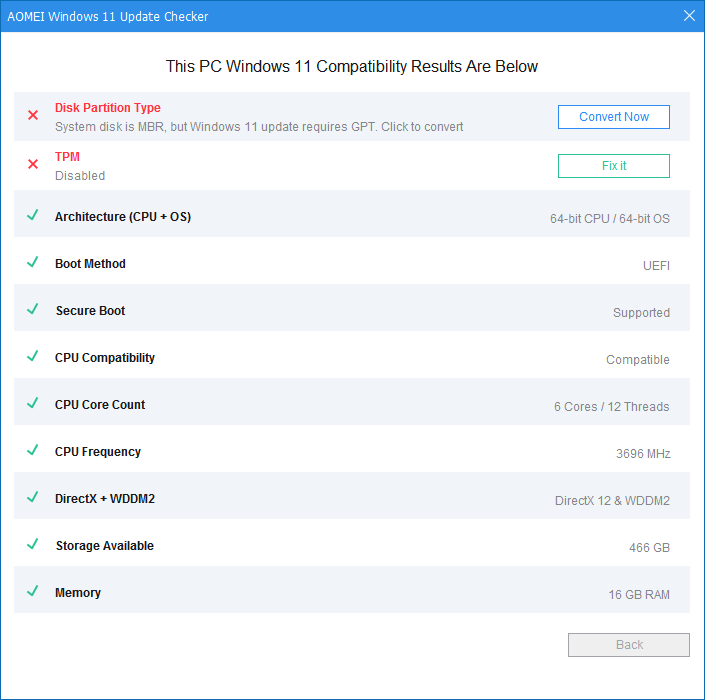Select the Memory label
Screen dimensions: 705x700
78,593
